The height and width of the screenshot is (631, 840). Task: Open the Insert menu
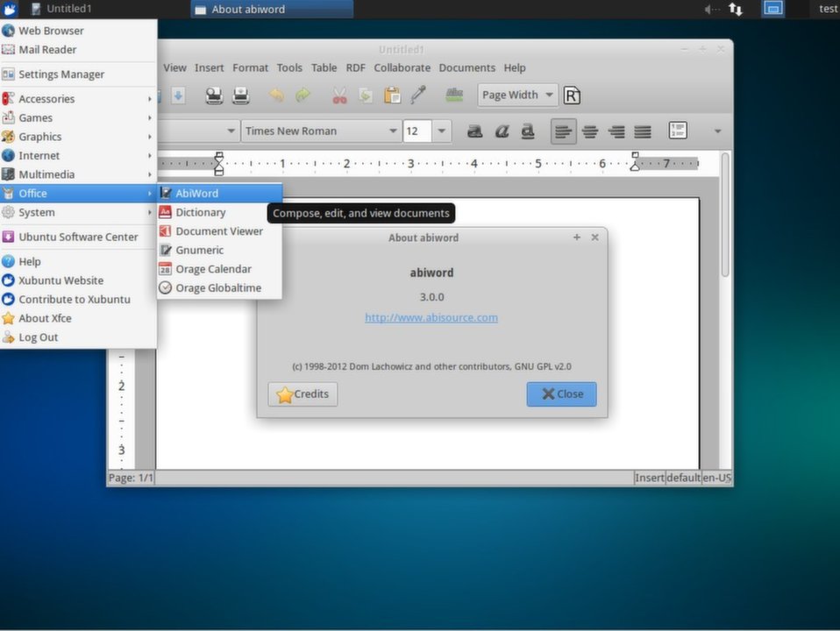(x=209, y=68)
